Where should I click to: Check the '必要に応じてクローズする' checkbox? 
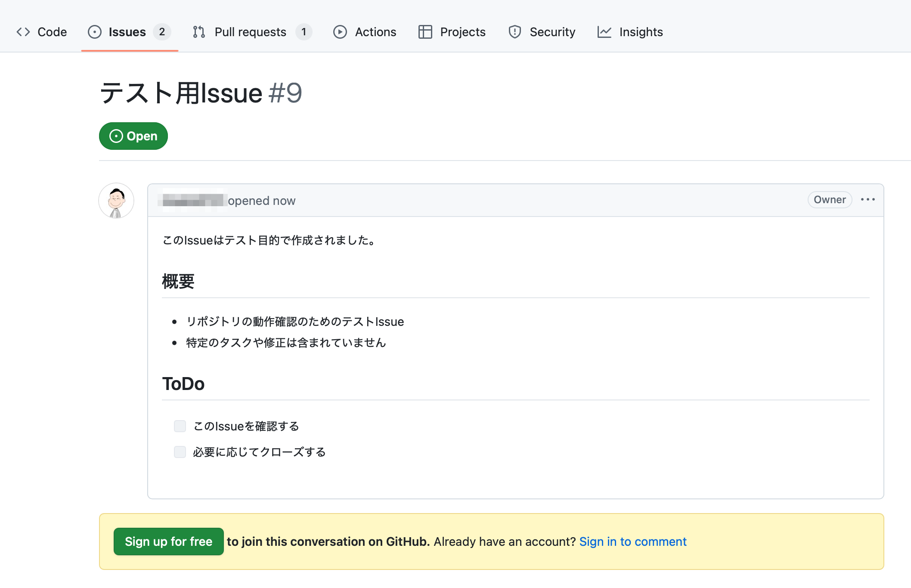click(180, 452)
